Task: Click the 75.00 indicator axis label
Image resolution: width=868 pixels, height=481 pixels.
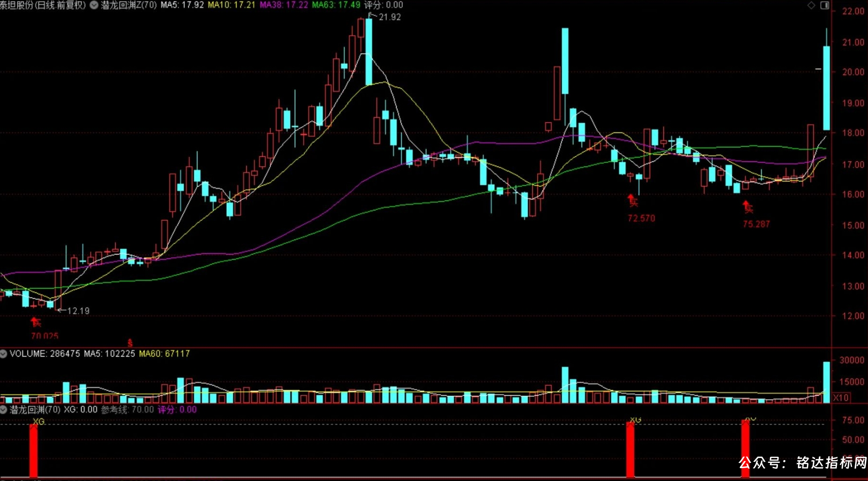Action: tap(853, 420)
